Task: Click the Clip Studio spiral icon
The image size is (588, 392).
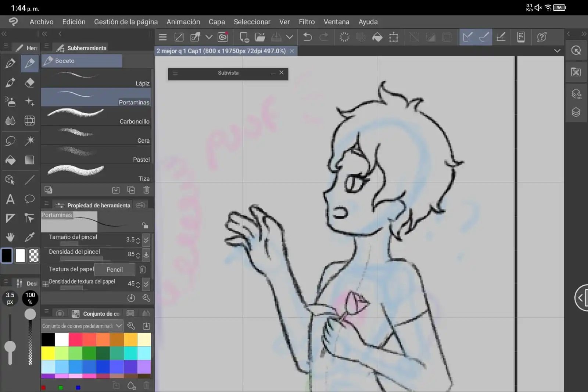Action: coord(223,37)
